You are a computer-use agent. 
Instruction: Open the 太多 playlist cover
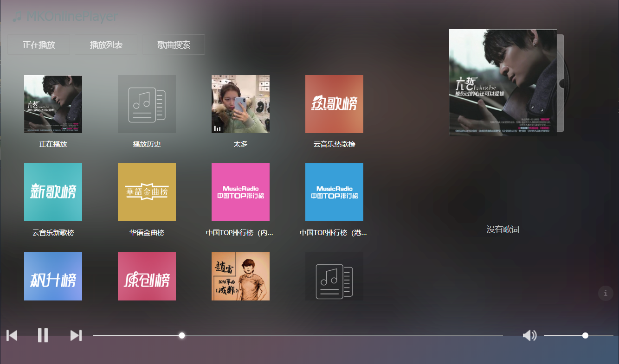(240, 104)
